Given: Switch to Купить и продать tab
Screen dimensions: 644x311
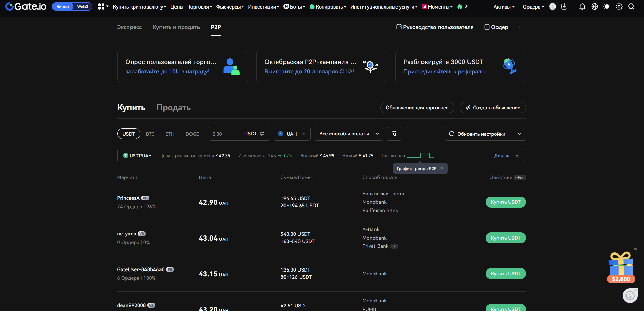Looking at the screenshot, I should [176, 27].
